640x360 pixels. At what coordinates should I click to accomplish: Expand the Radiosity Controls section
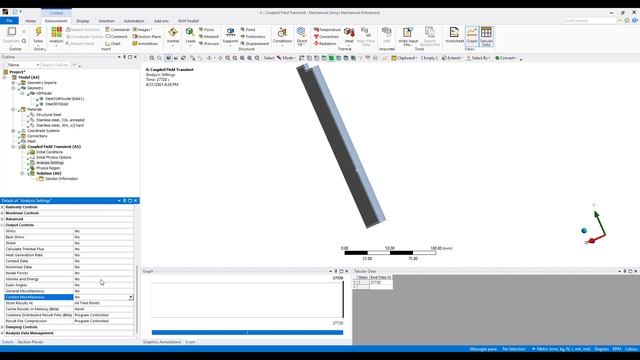(x=2, y=207)
